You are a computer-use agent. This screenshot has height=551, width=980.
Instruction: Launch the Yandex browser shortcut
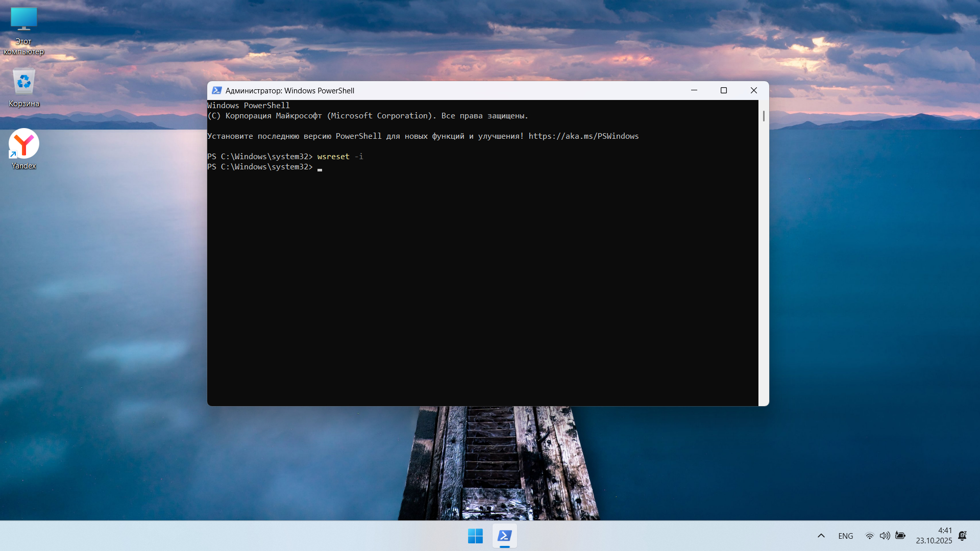(23, 144)
